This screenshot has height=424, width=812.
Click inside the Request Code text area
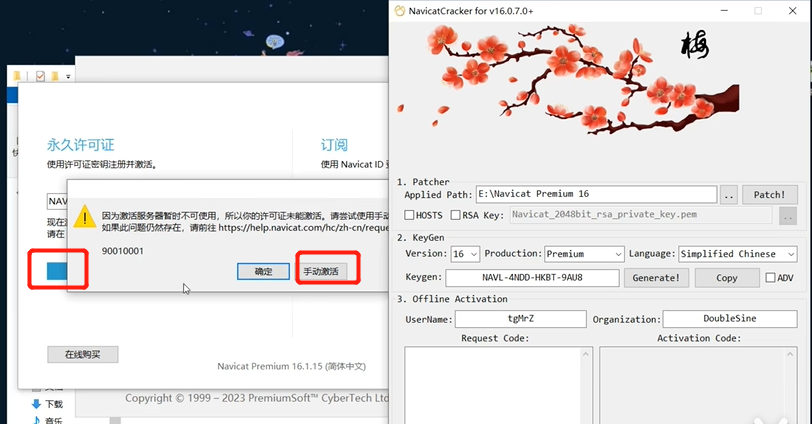[x=494, y=385]
